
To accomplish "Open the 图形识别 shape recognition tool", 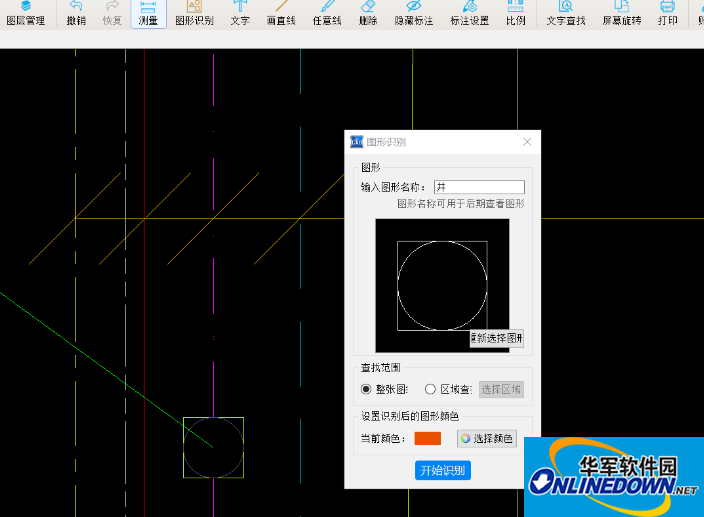I will click(194, 13).
